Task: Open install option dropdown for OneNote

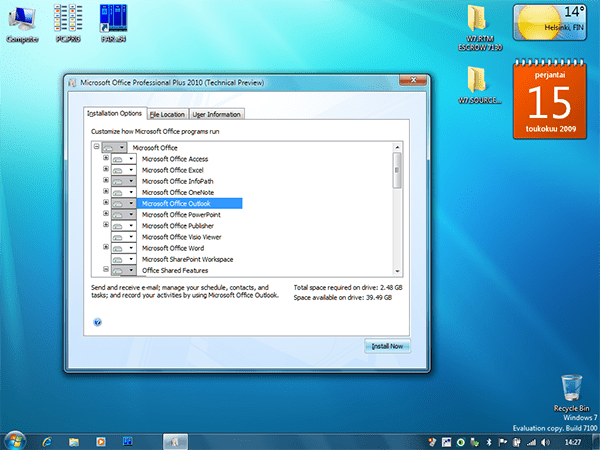Action: click(124, 192)
